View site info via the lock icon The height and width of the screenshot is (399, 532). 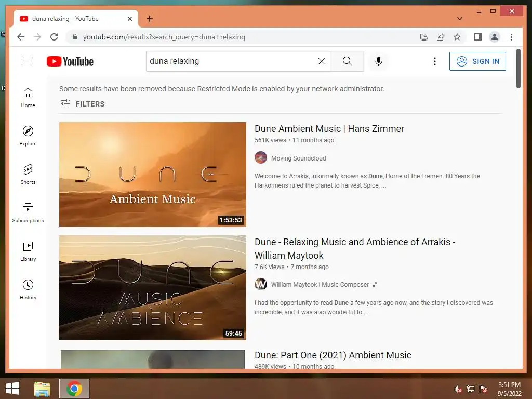[x=75, y=37]
